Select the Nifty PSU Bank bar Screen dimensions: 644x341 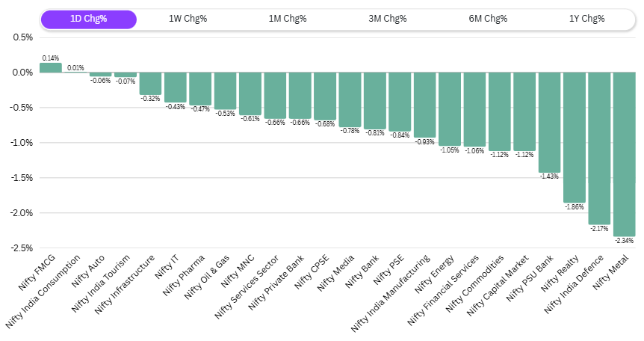click(549, 122)
